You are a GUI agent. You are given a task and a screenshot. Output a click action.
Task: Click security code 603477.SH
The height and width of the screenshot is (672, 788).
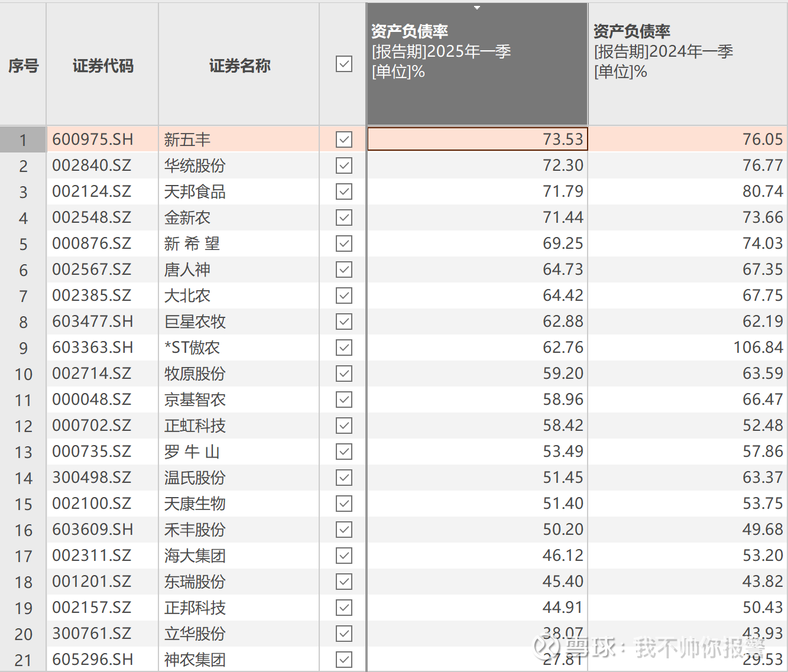point(93,322)
